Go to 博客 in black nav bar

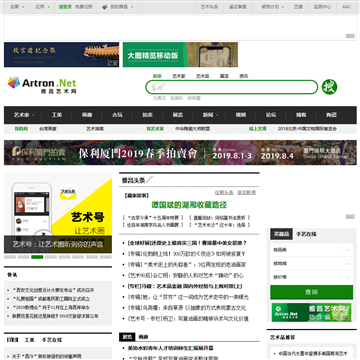[x=301, y=115]
